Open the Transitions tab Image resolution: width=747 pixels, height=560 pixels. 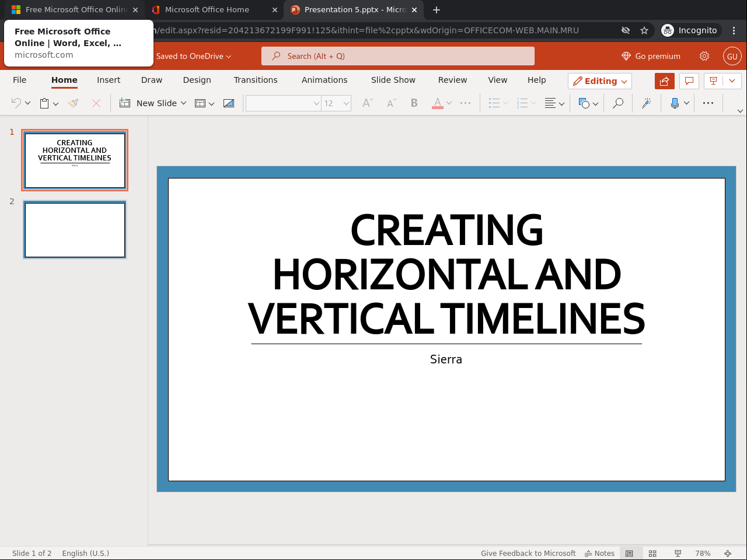tap(256, 80)
